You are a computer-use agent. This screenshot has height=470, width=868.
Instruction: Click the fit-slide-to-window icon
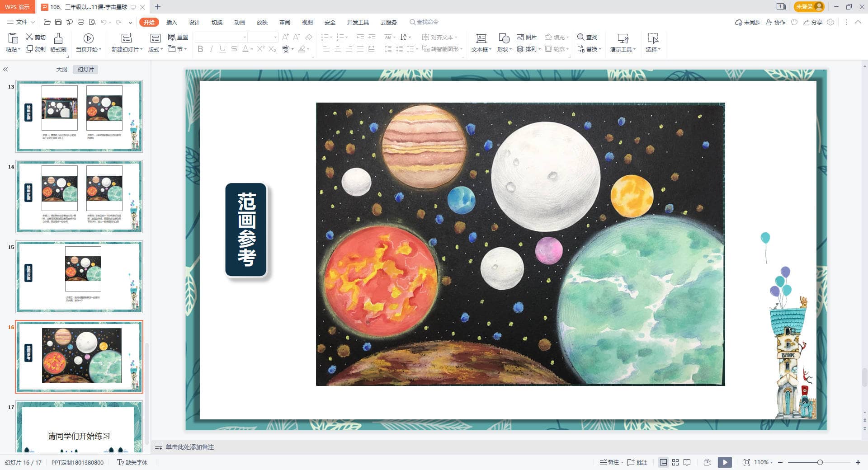(746, 462)
